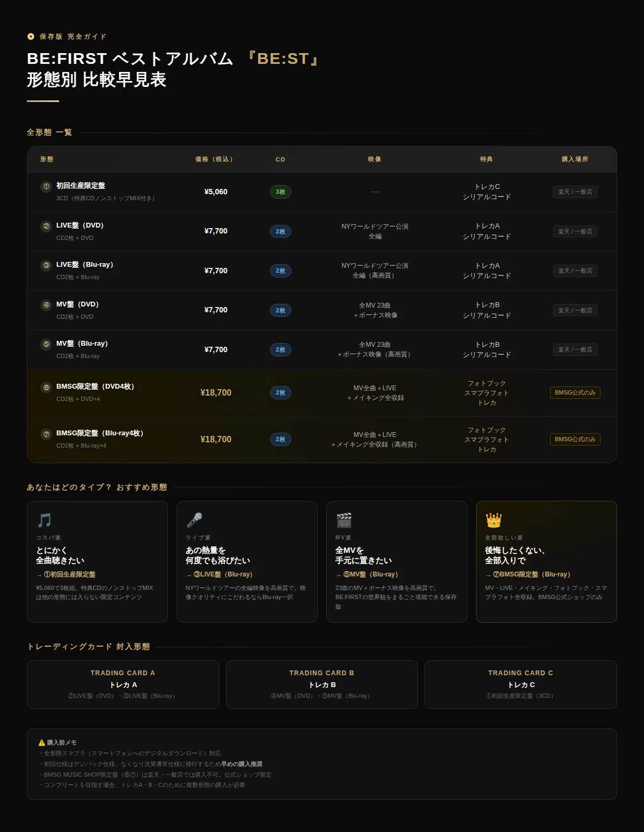The height and width of the screenshot is (832, 644).
Task: Click circled number ⑦ icon for BMSG限定盤 Blu-ray4枚
Action: click(46, 434)
